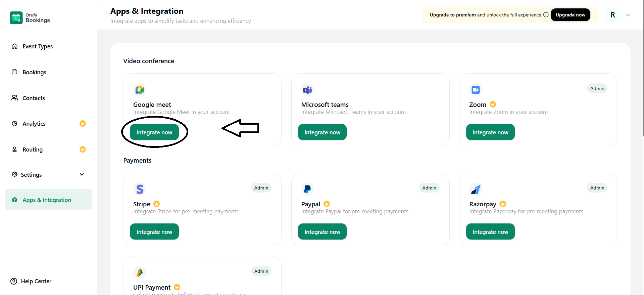Click the Microsoft Teams logo icon
The width and height of the screenshot is (644, 295).
(307, 90)
